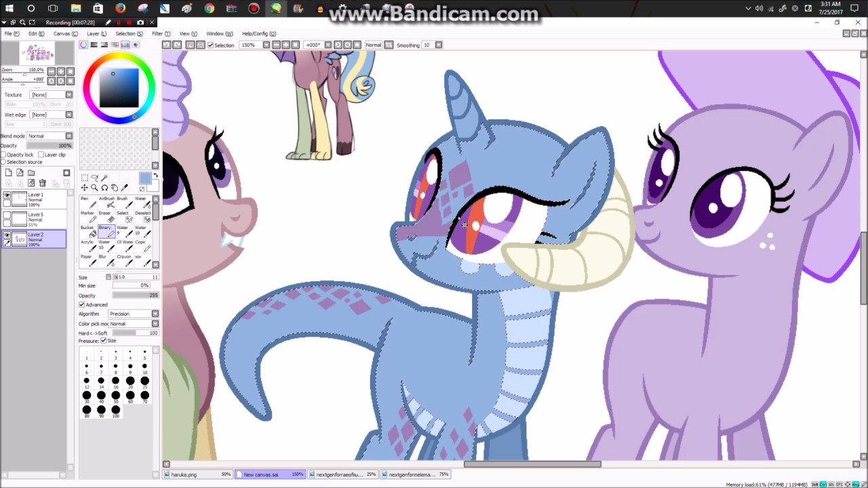This screenshot has width=868, height=488.
Task: Click the undo arrow in toolbar
Action: (166, 45)
